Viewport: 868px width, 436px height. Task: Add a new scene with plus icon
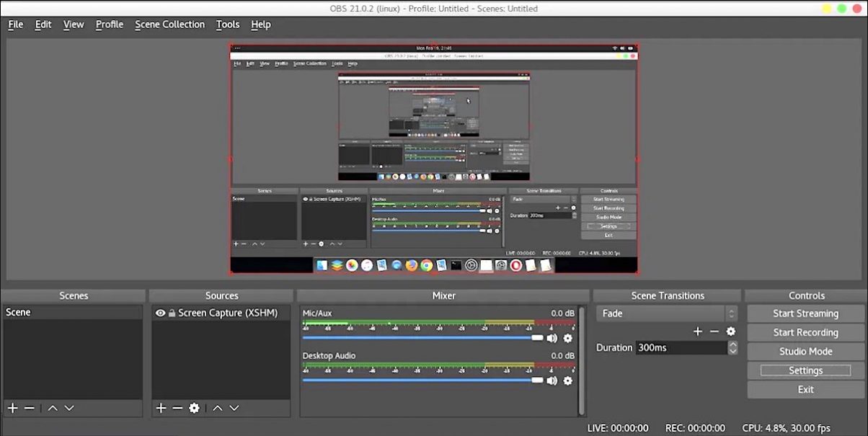pos(12,408)
